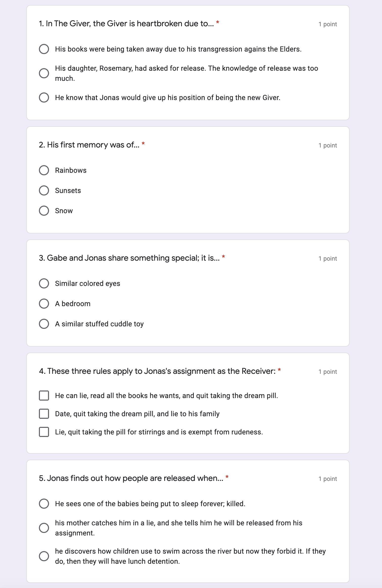Choose 'A bedroom' answer
Viewport: 382px width, 588px height.
point(44,304)
